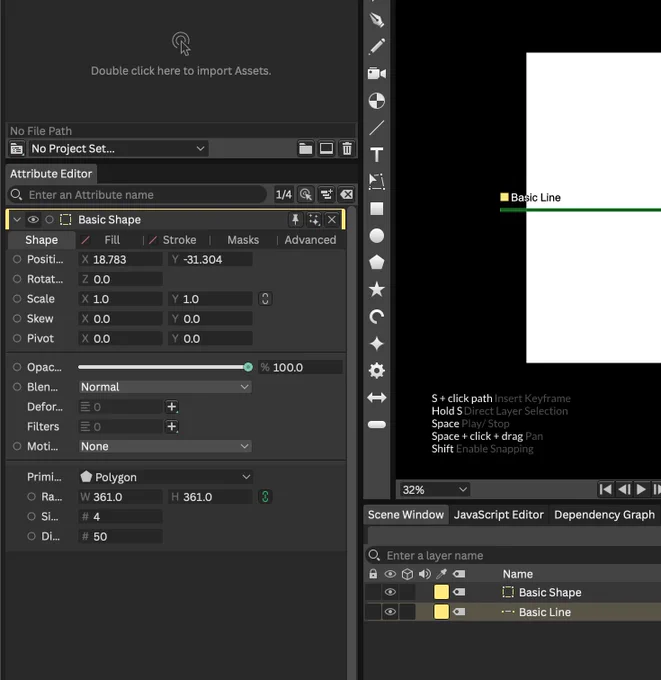Image resolution: width=661 pixels, height=680 pixels.
Task: Click the monitor icon in Assets panel
Action: [326, 149]
